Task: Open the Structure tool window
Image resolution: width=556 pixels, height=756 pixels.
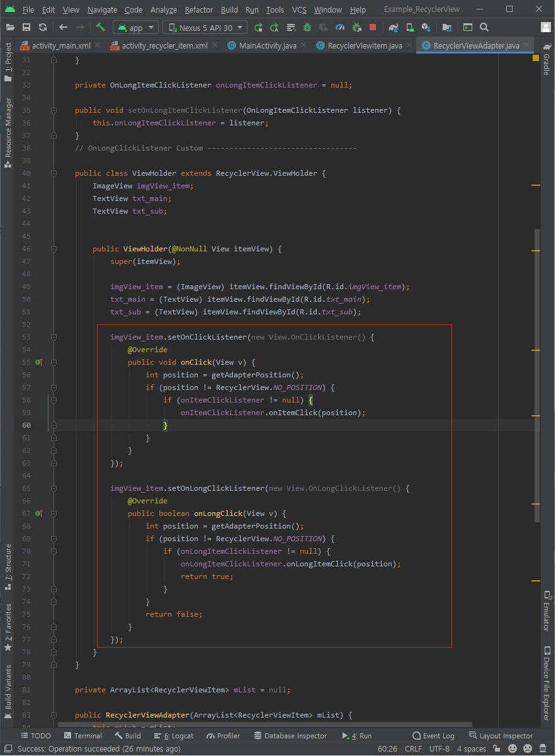Action: coord(8,567)
